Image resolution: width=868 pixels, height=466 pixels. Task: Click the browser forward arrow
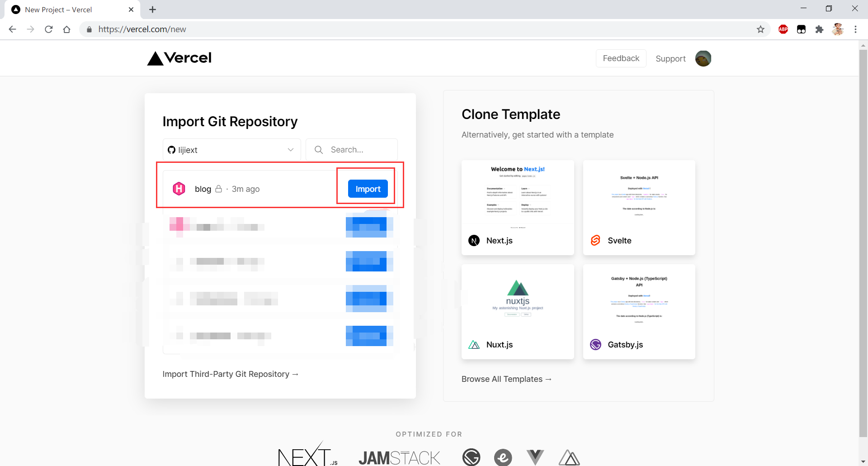[x=30, y=29]
